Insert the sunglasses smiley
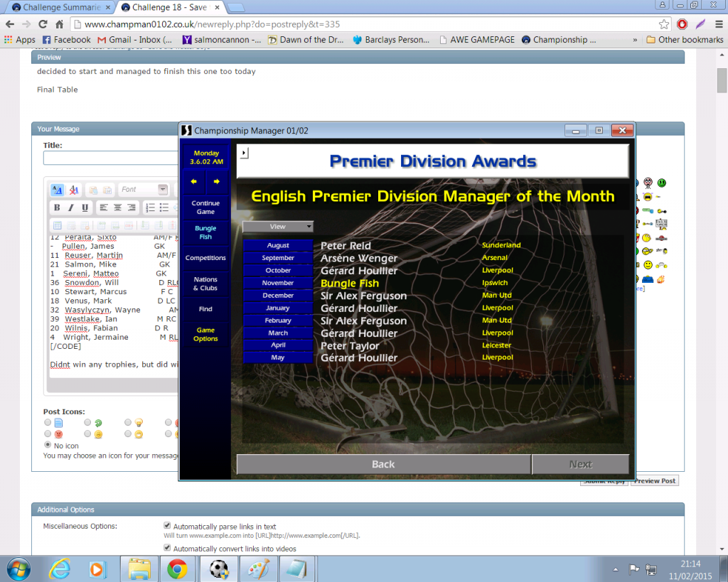This screenshot has width=728, height=582. pyautogui.click(x=648, y=251)
